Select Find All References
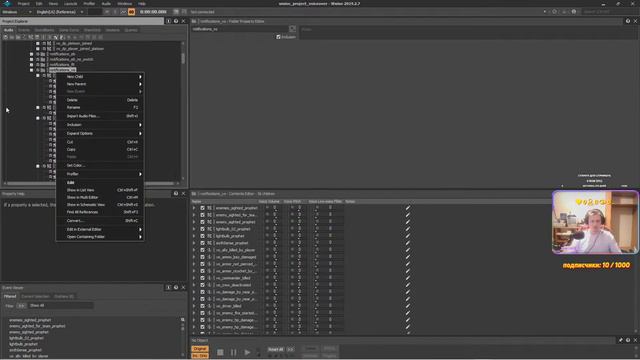The width and height of the screenshot is (640, 360). coord(100,212)
